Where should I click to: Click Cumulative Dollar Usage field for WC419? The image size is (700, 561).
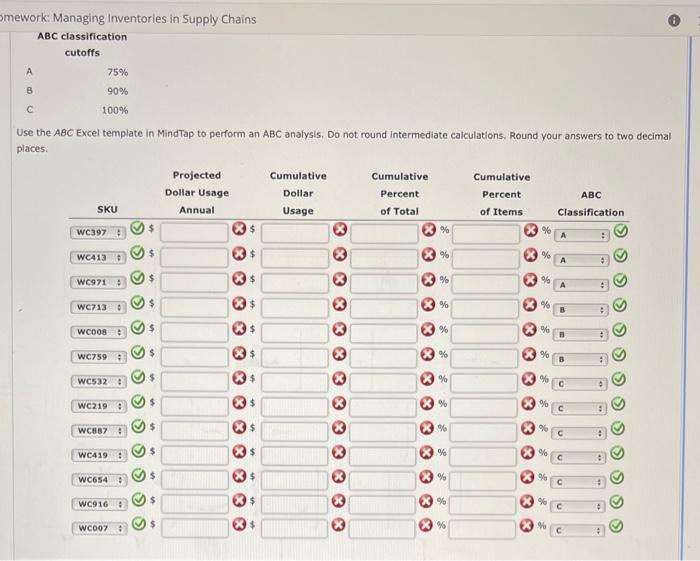pyautogui.click(x=295, y=456)
